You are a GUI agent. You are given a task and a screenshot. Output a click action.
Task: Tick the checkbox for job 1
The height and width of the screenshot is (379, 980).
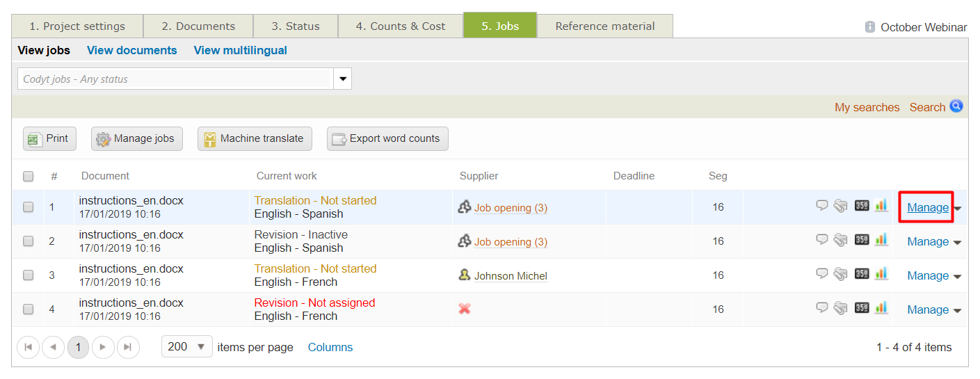coord(29,207)
